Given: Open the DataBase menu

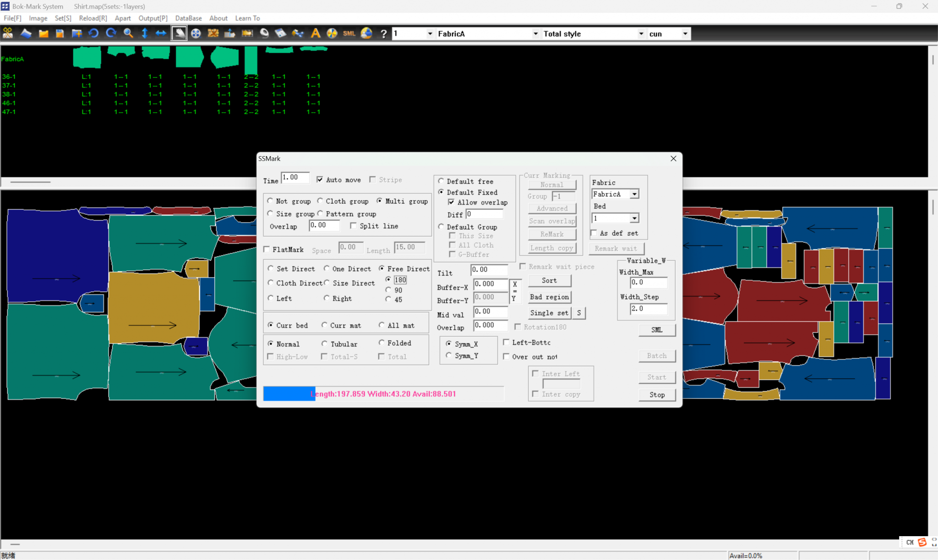Looking at the screenshot, I should [x=188, y=18].
